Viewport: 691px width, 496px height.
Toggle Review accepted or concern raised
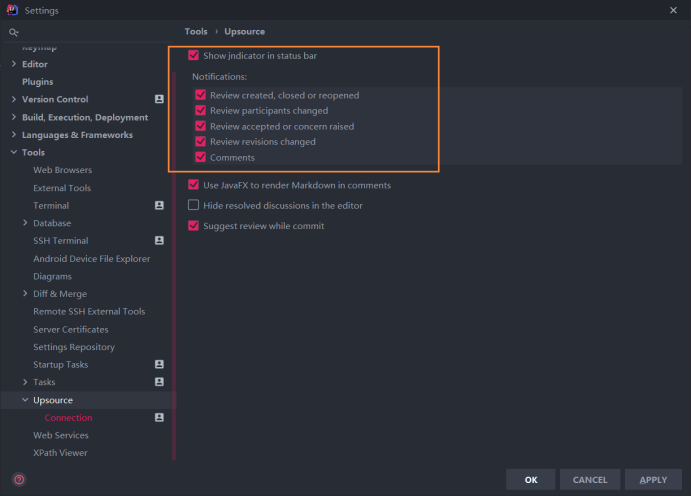point(201,126)
